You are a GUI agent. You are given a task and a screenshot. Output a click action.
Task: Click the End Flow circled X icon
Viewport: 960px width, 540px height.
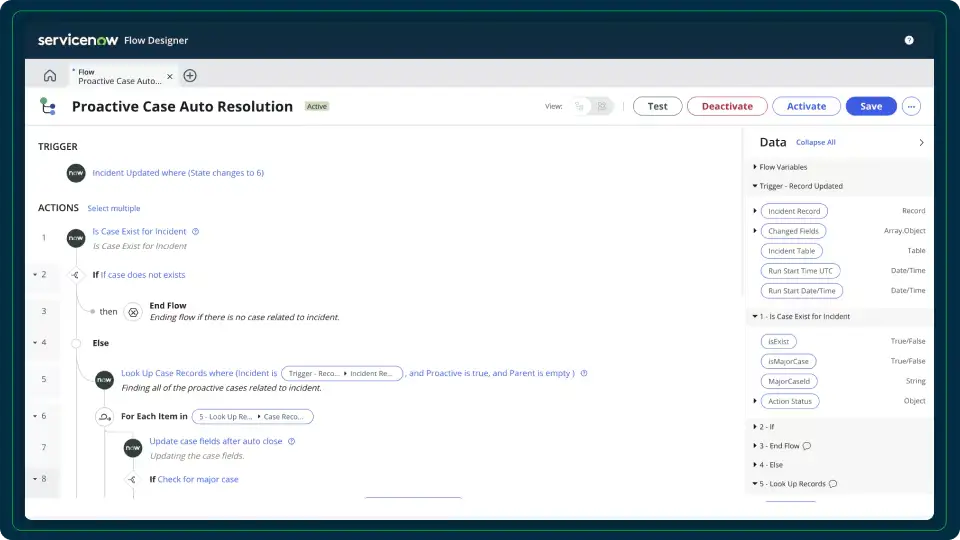tap(133, 311)
